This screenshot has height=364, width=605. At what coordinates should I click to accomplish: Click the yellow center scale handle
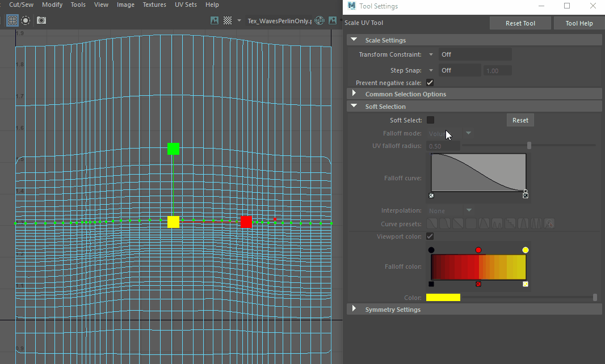(x=174, y=222)
